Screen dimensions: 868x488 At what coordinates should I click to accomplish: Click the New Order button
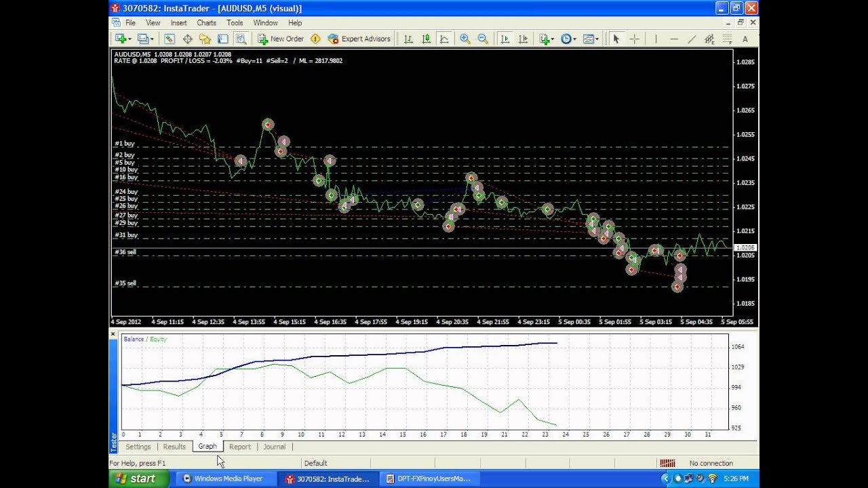pos(281,39)
